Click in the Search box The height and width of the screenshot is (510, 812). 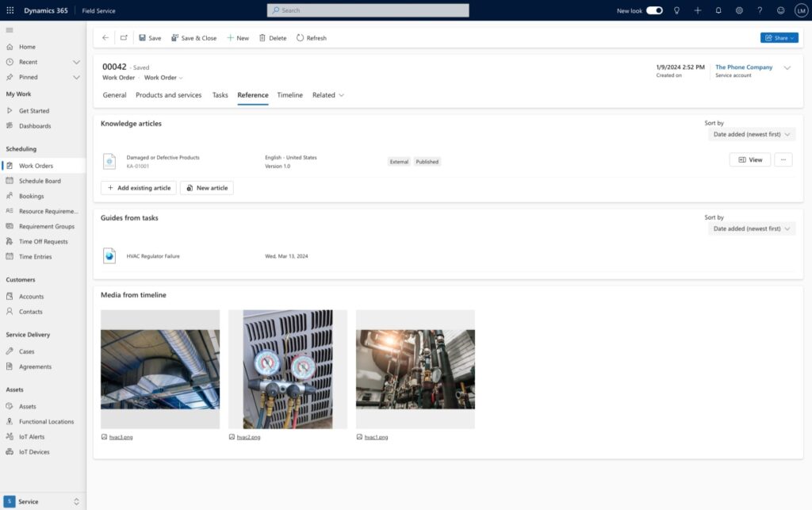[368, 10]
